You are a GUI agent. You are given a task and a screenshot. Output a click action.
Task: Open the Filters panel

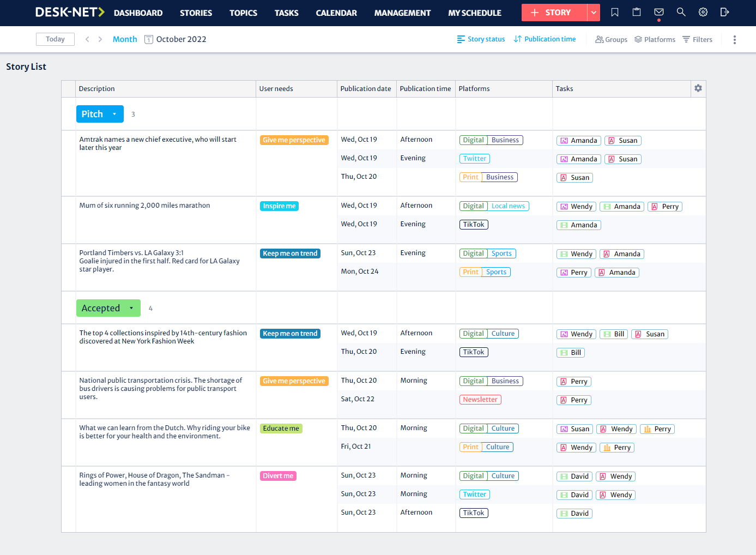click(697, 39)
